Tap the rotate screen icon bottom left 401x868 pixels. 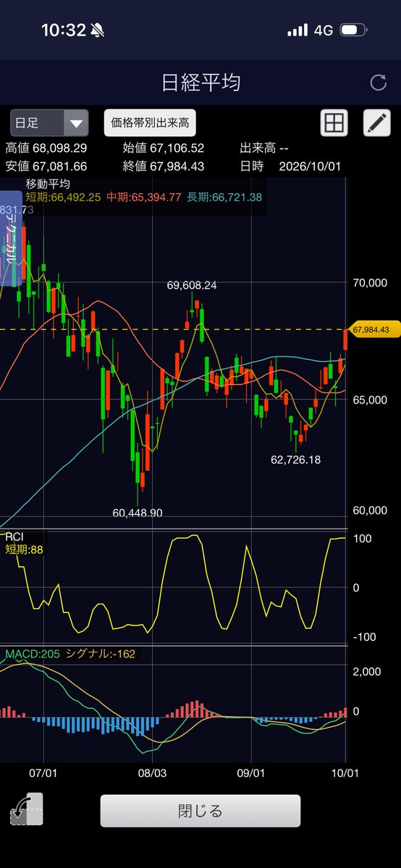(x=27, y=809)
